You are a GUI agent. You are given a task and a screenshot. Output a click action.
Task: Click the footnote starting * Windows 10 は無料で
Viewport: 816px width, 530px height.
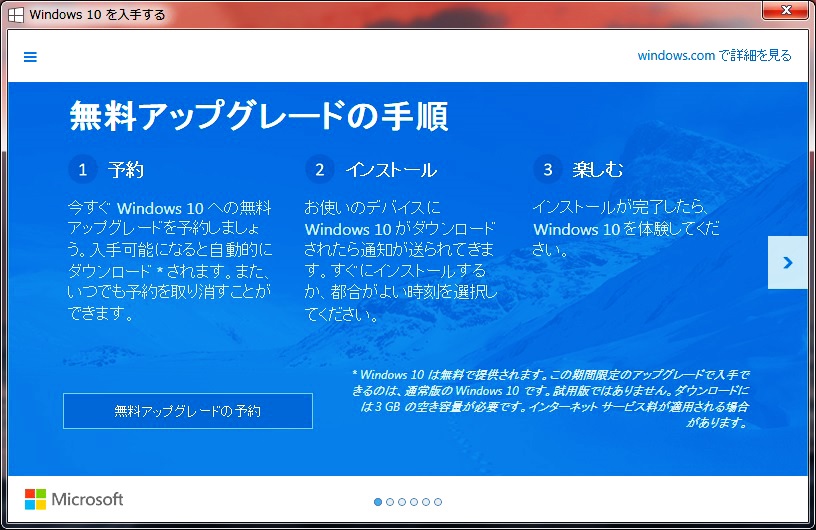(x=551, y=398)
